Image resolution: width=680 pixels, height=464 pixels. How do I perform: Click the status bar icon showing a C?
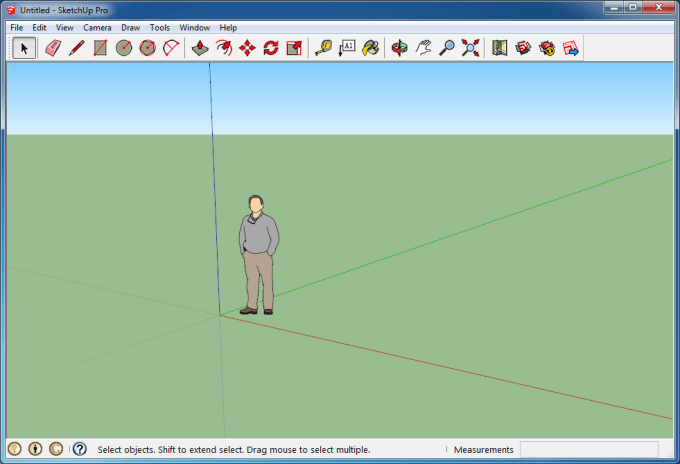[56, 449]
